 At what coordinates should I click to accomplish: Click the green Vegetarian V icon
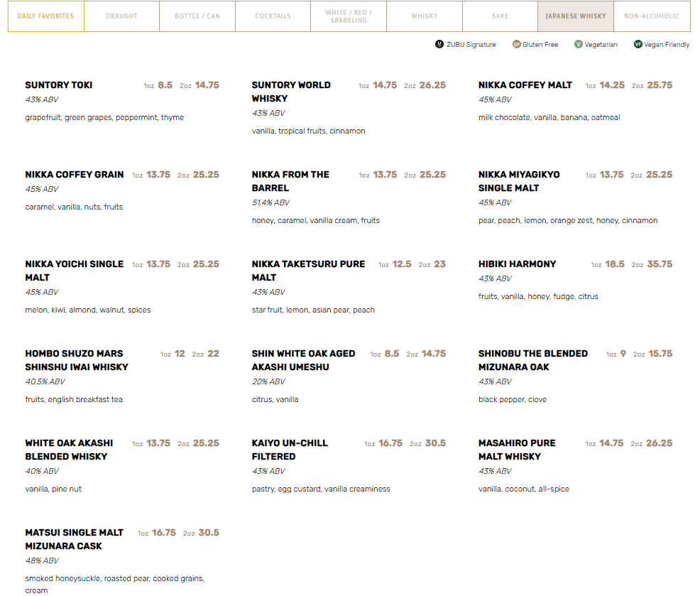coord(578,44)
